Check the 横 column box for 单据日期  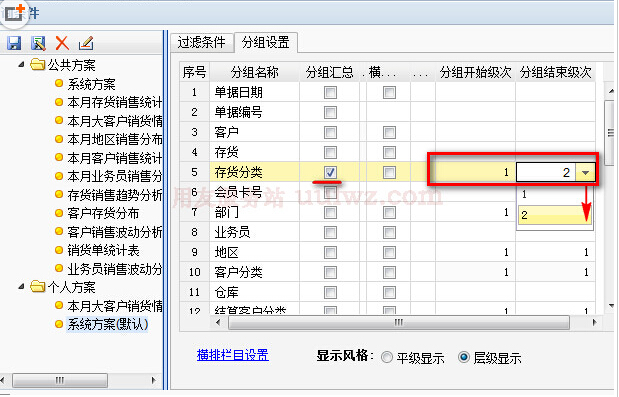click(x=389, y=92)
